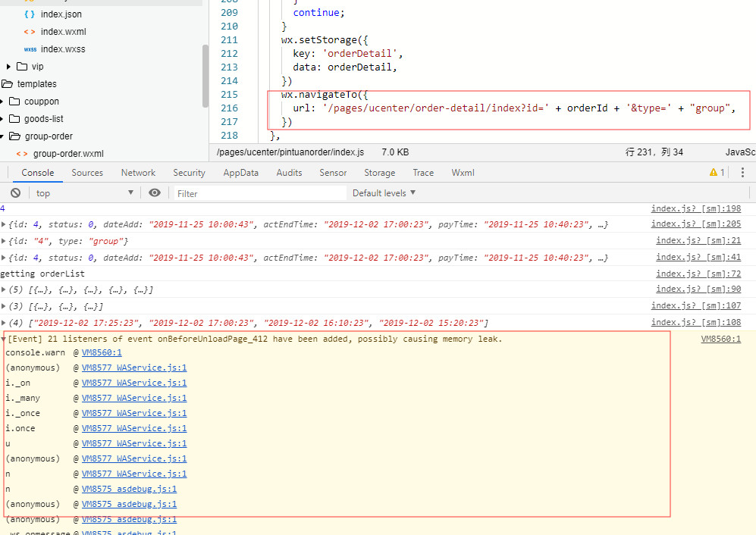Switch to the Network tab
The height and width of the screenshot is (535, 756).
point(138,173)
